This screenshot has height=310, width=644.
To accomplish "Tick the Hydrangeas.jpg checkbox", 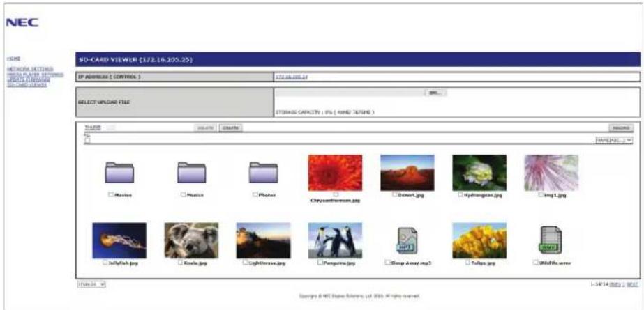I will tap(460, 195).
